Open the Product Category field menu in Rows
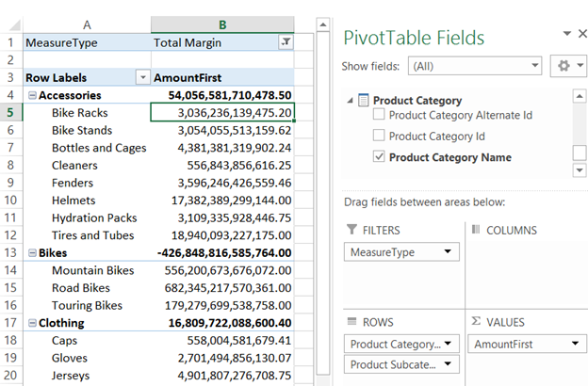The height and width of the screenshot is (386, 588). [447, 345]
